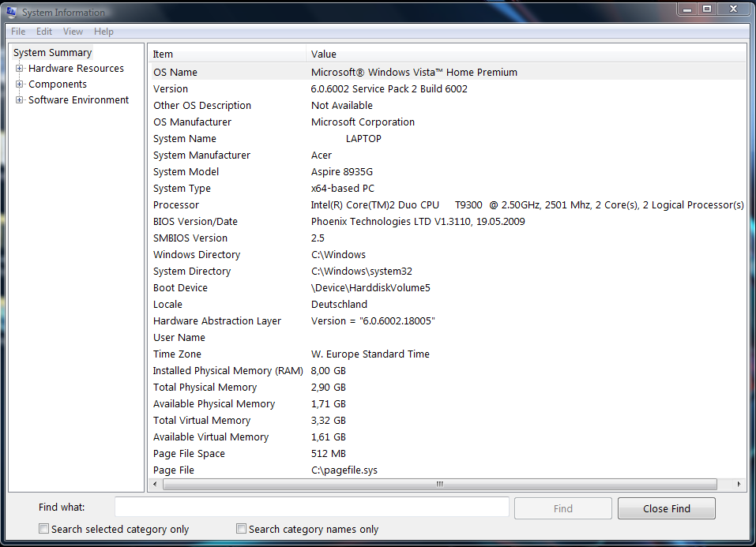Open the Edit menu
Viewport: 756px width, 547px height.
[x=44, y=32]
